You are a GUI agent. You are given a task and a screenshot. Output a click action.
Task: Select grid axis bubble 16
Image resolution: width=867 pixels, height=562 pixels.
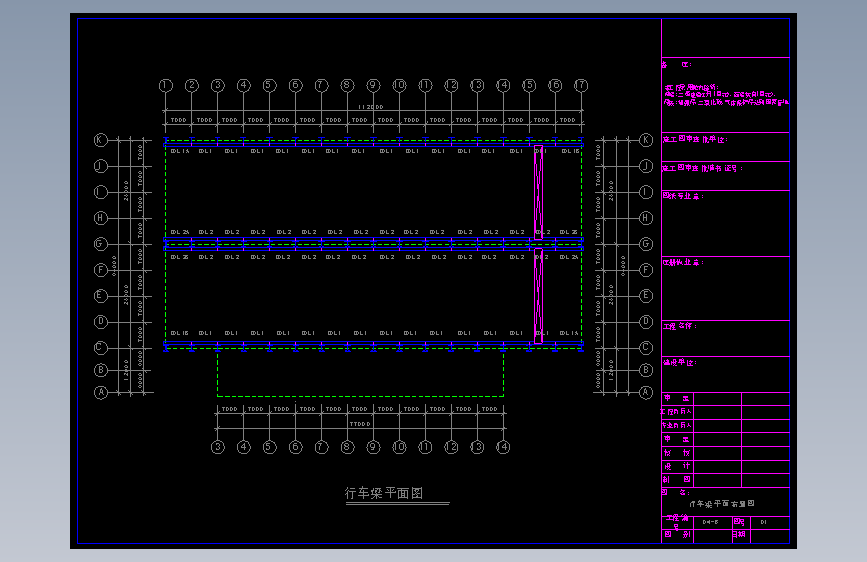555,86
